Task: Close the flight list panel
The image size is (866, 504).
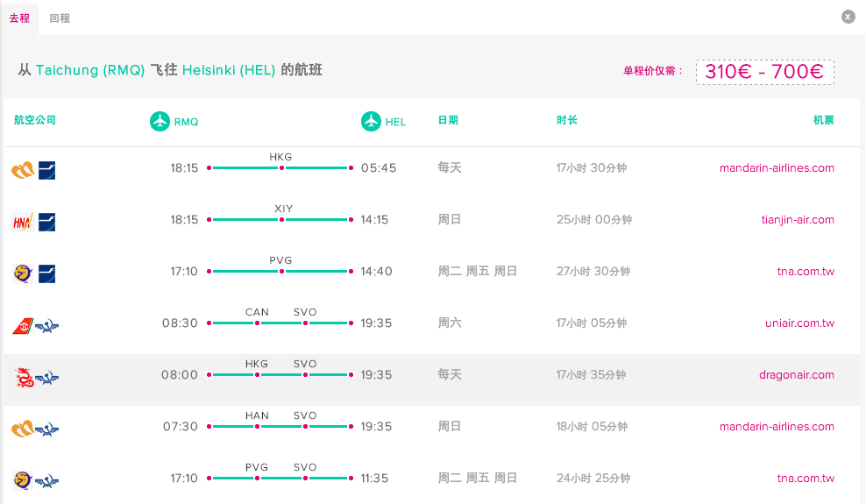Action: 848,17
